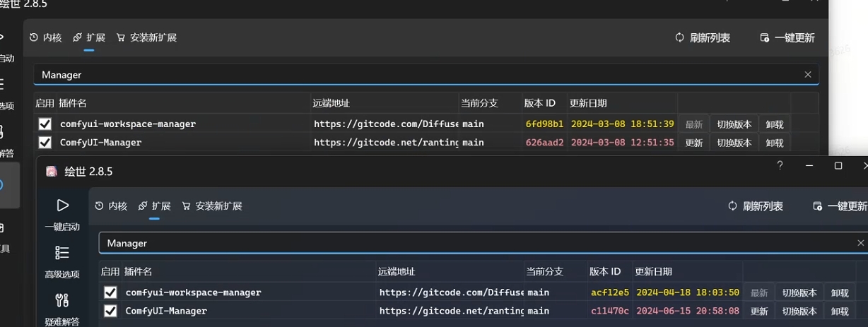Select version ID acf12e5 in front window
The width and height of the screenshot is (868, 327).
click(x=609, y=292)
